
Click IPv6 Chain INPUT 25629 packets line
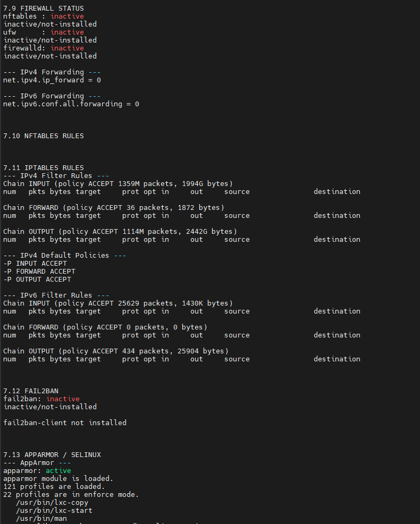[117, 303]
